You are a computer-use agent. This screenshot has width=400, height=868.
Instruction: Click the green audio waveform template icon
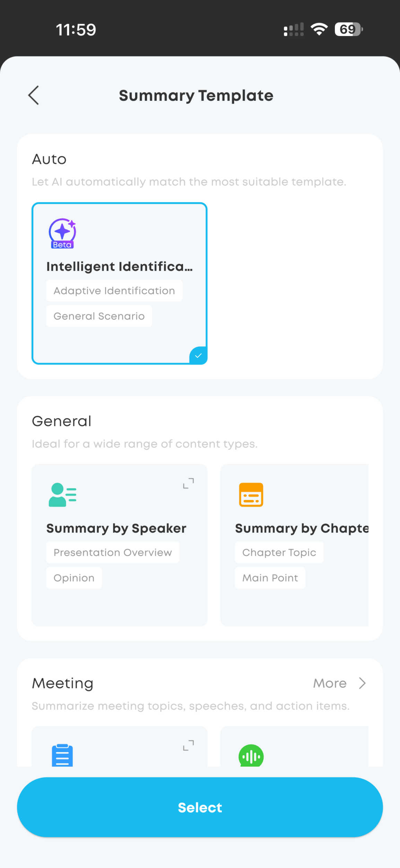[251, 756]
